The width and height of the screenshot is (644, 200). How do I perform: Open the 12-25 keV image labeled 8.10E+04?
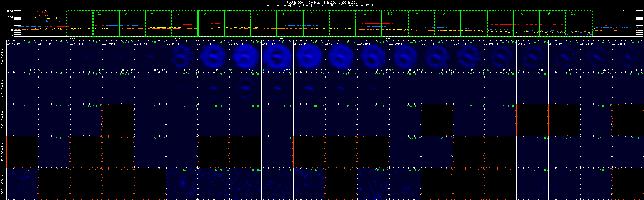[x=309, y=120]
